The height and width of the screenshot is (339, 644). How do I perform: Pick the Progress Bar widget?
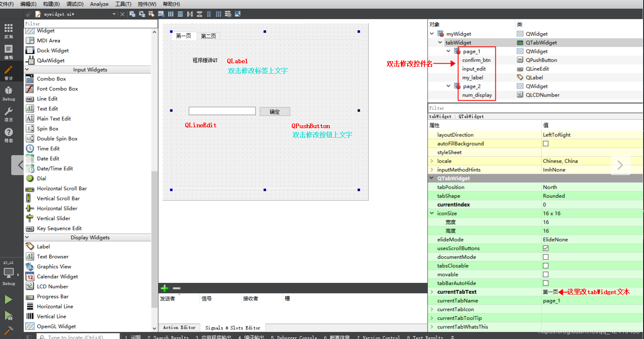click(x=47, y=297)
